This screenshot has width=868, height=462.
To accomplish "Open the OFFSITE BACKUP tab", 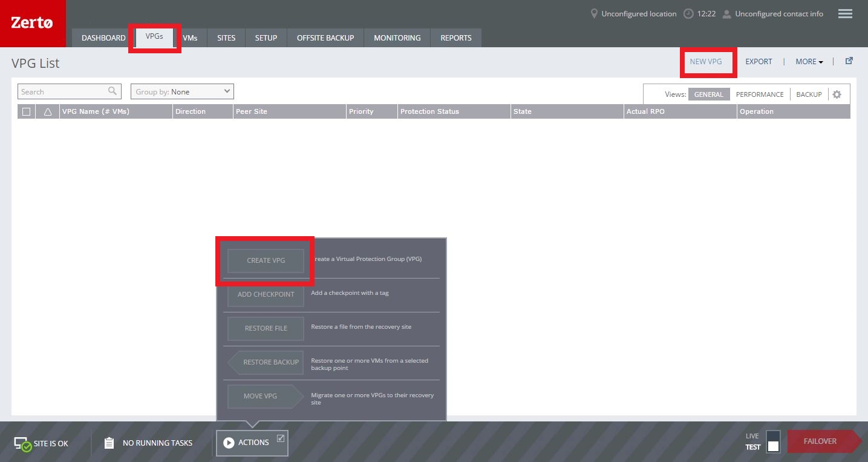I will (x=325, y=38).
